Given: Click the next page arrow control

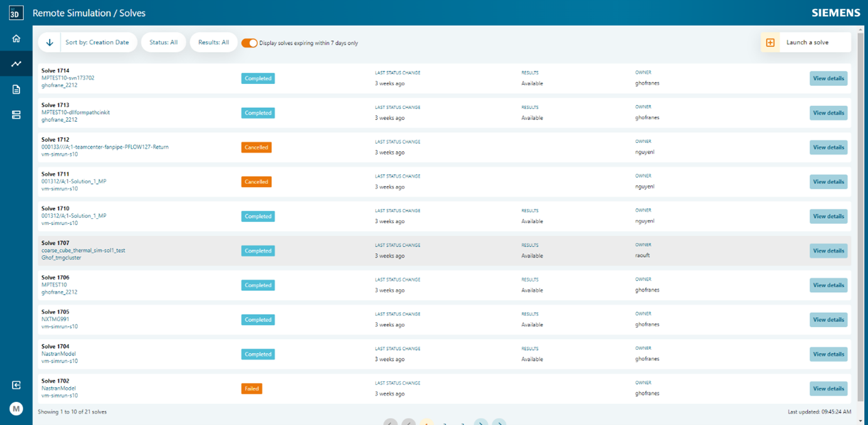Looking at the screenshot, I should [481, 423].
